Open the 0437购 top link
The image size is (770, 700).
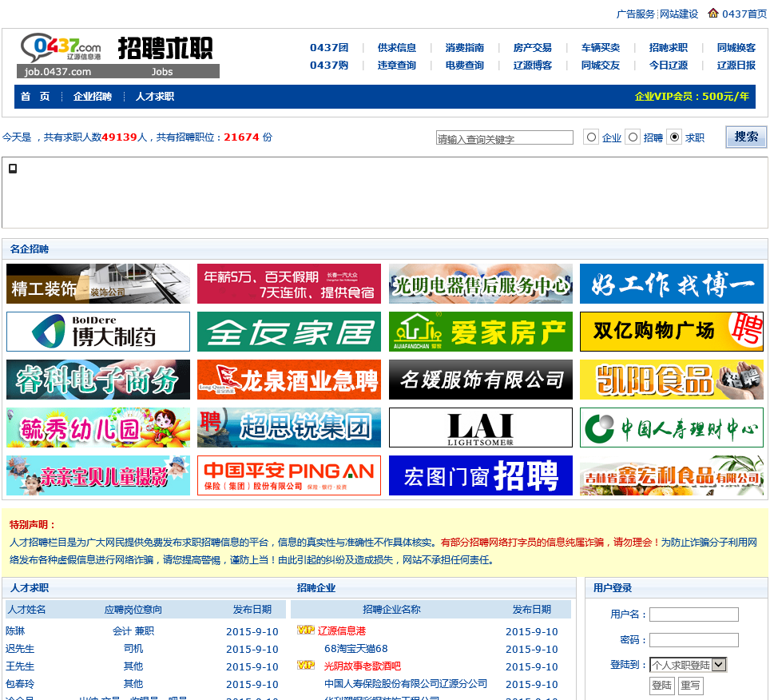point(329,65)
